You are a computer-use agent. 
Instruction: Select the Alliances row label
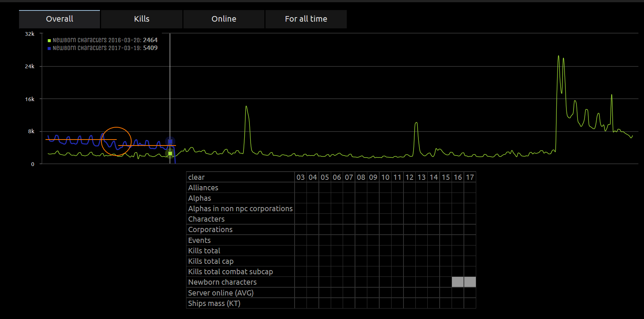coord(240,188)
